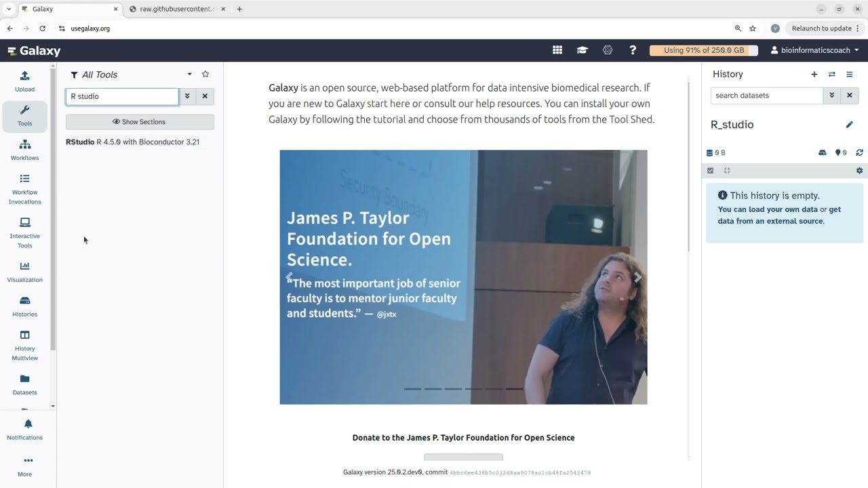Click the tool search input field

point(122,96)
